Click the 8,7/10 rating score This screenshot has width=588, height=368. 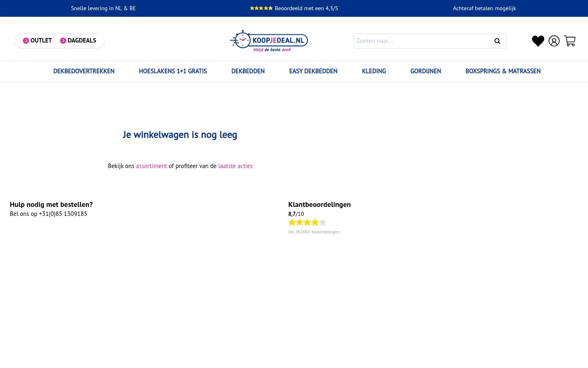tap(296, 213)
